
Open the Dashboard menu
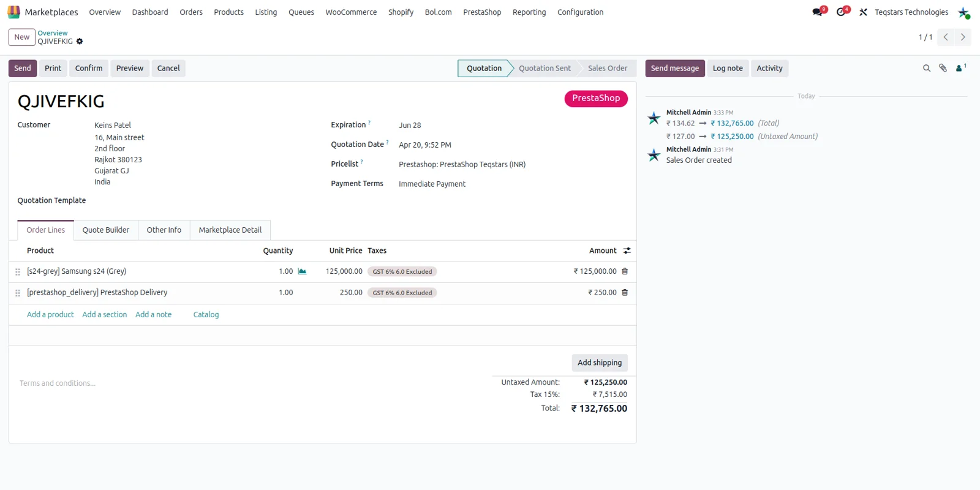(150, 12)
